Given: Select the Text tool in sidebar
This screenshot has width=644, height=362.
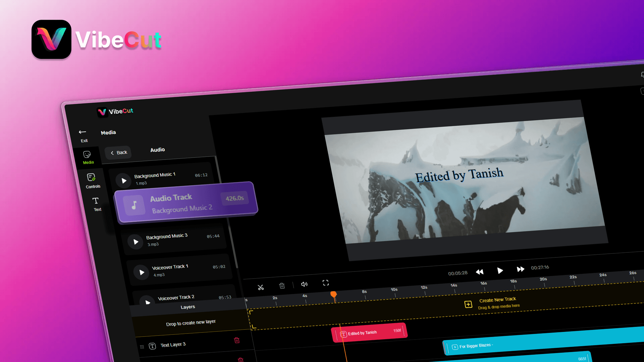Looking at the screenshot, I should 96,204.
